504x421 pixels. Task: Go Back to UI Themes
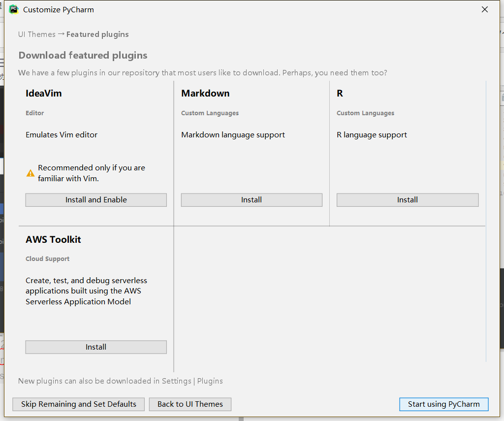coord(190,404)
